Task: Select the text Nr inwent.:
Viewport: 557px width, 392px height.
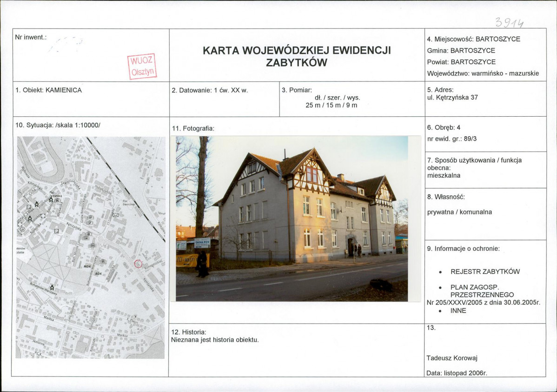Action: [x=31, y=37]
